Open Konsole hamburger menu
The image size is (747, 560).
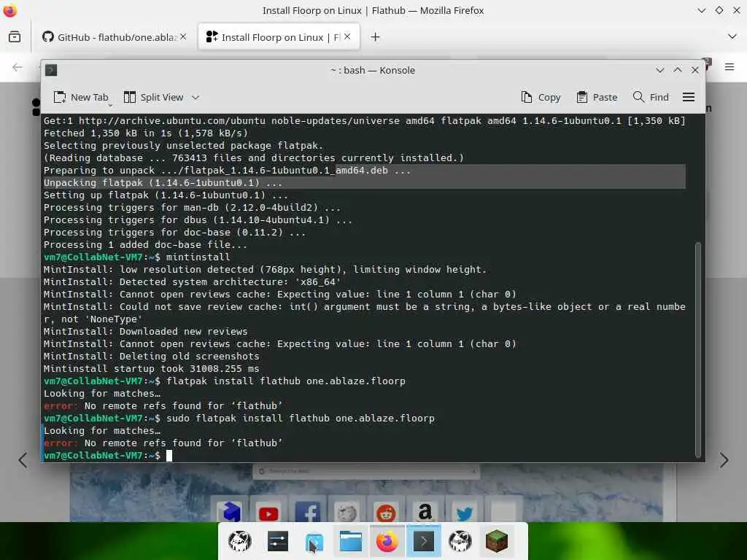tap(689, 97)
